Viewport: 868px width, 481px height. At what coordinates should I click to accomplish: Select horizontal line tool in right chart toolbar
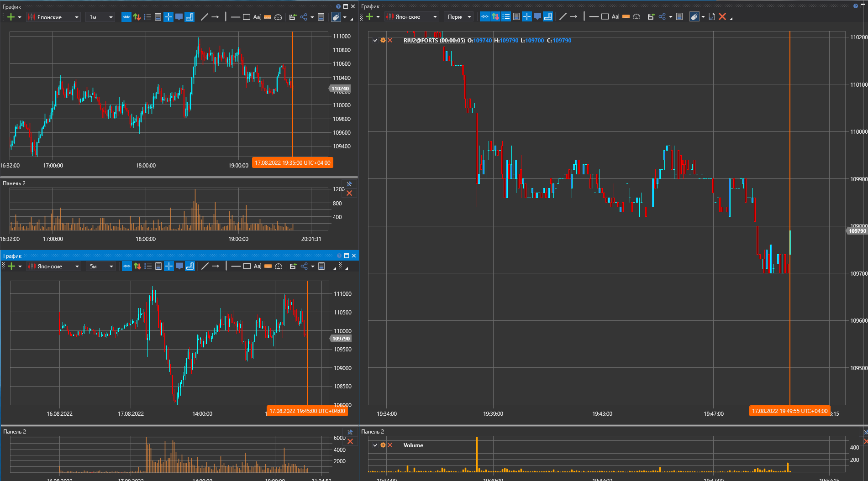pyautogui.click(x=594, y=16)
